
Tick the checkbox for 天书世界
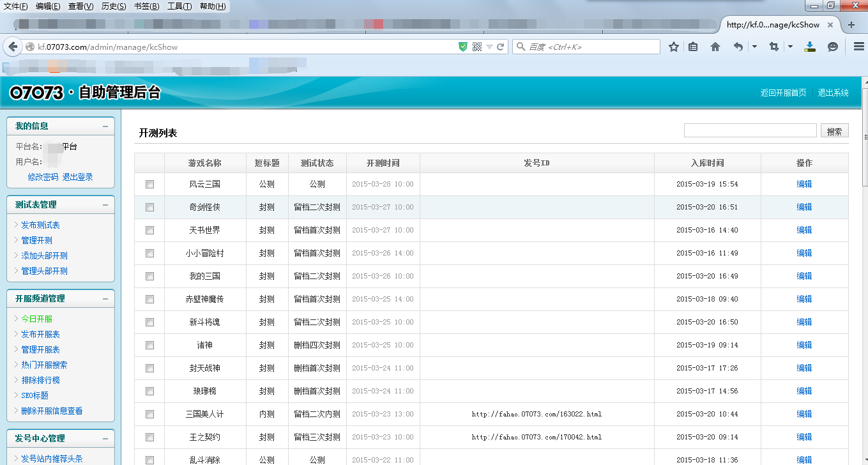[x=149, y=230]
